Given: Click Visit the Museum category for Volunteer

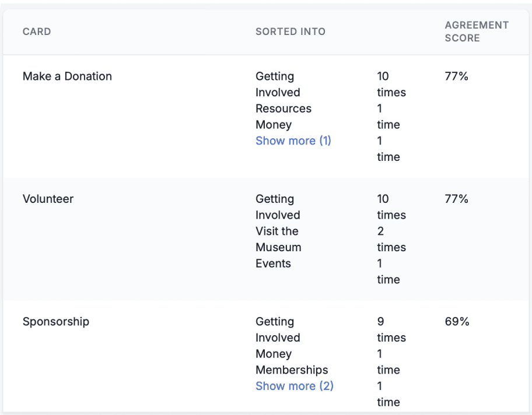Looking at the screenshot, I should 278,239.
